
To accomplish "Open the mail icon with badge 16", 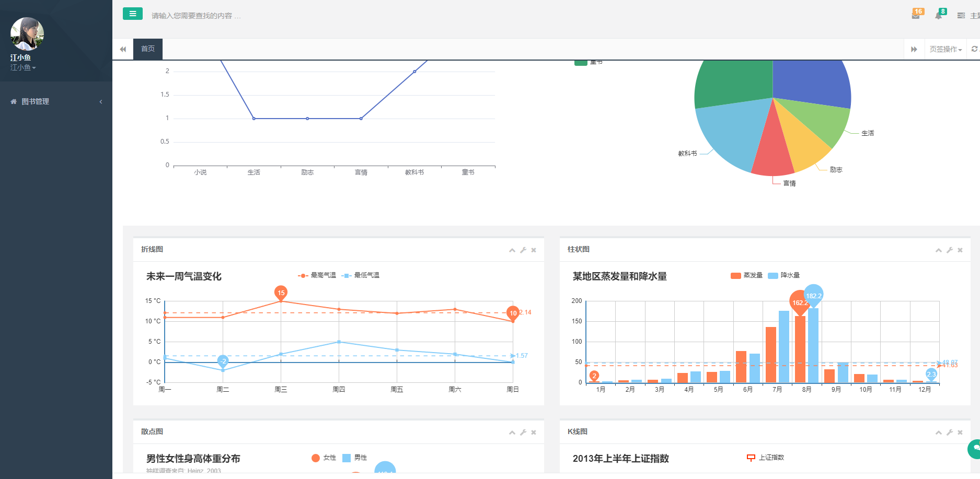I will tap(916, 15).
